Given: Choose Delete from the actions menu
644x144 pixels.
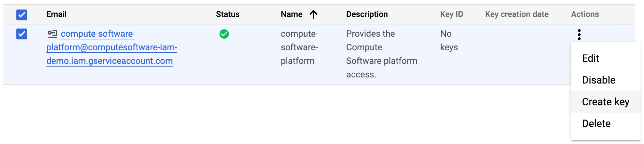Looking at the screenshot, I should click(x=596, y=124).
